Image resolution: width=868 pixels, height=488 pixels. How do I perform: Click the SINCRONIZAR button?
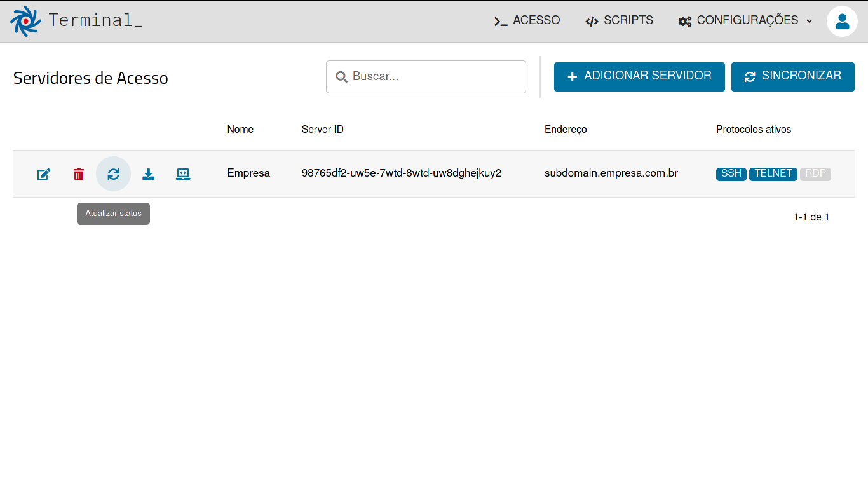tap(793, 77)
